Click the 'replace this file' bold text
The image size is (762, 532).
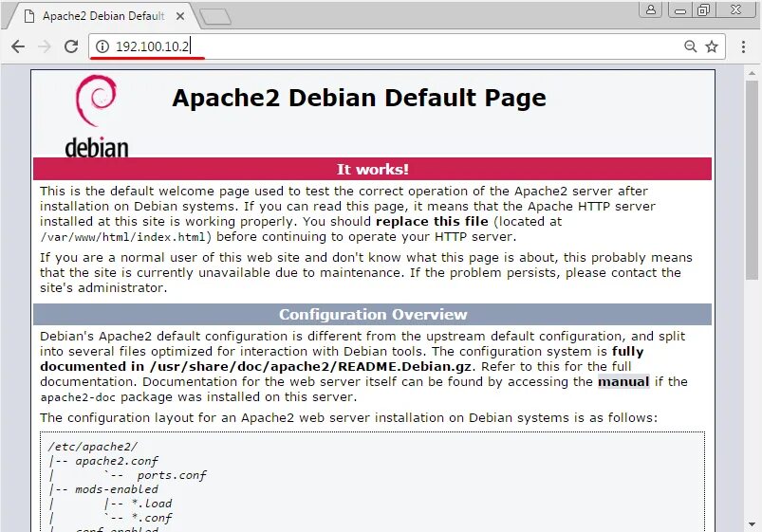pyautogui.click(x=432, y=222)
